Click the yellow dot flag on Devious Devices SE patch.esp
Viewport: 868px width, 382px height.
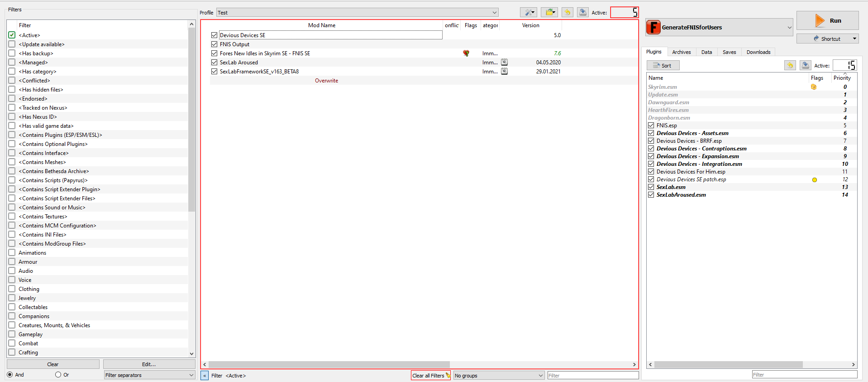(x=815, y=180)
